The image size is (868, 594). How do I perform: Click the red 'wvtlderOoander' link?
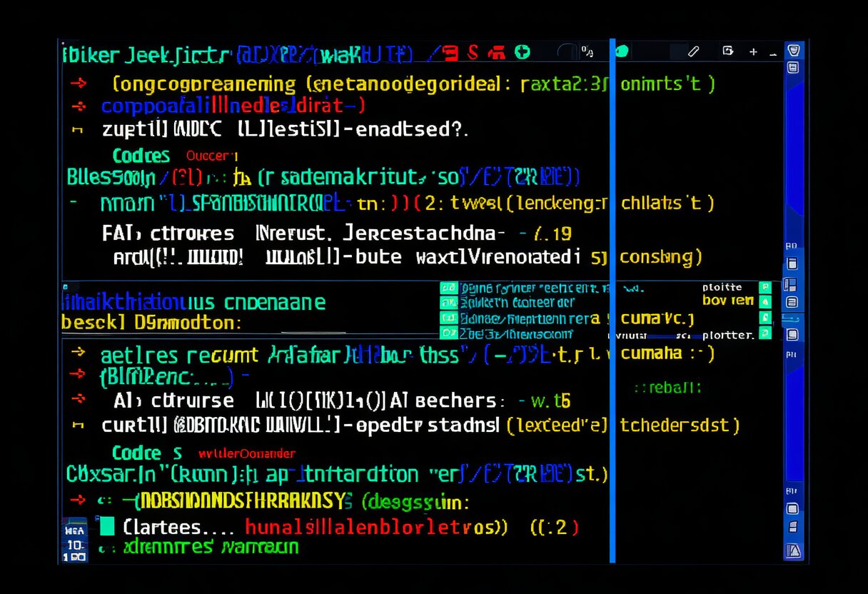[246, 453]
